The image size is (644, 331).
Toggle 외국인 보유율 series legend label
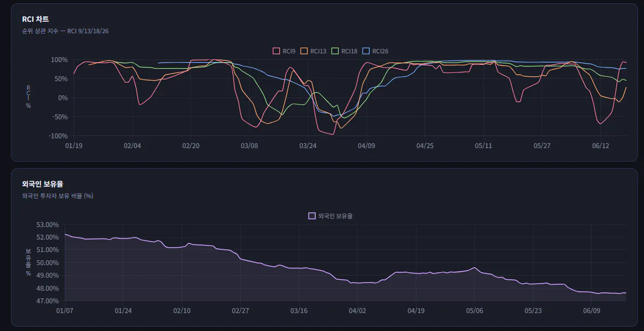pyautogui.click(x=335, y=216)
